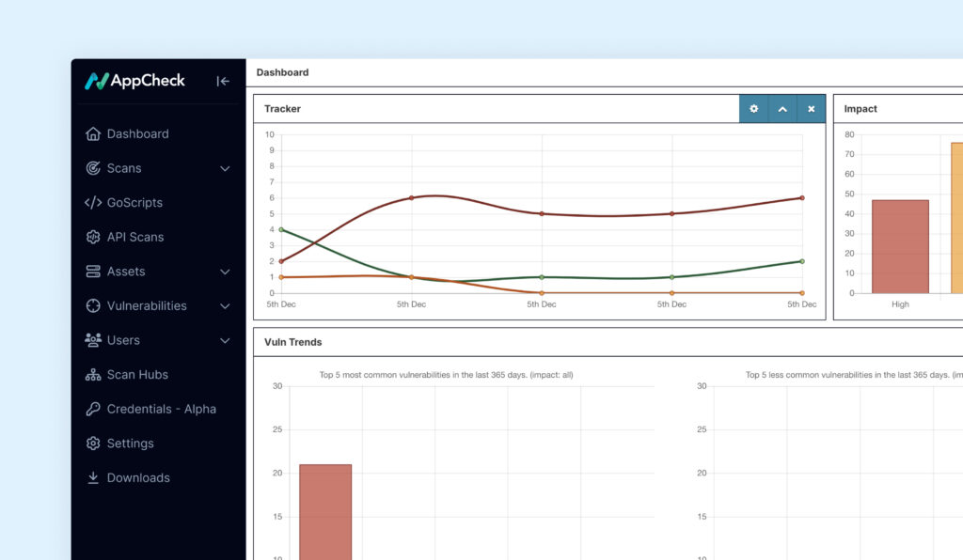The height and width of the screenshot is (560, 963).
Task: Click the High impact bar in chart
Action: (900, 246)
